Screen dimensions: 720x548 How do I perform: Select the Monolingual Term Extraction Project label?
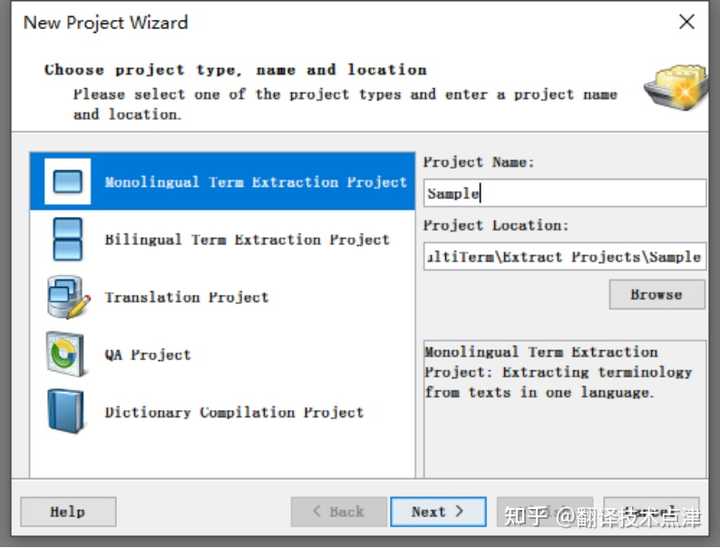(255, 182)
